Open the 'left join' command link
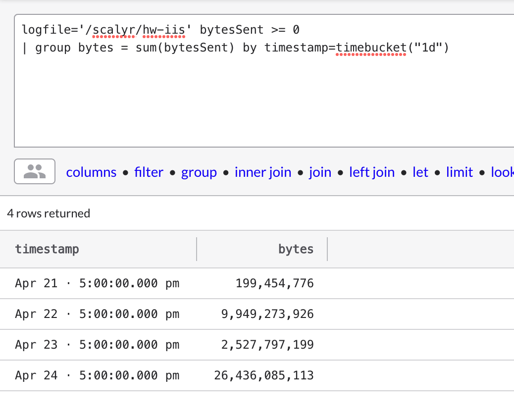The width and height of the screenshot is (514, 420). [x=372, y=172]
